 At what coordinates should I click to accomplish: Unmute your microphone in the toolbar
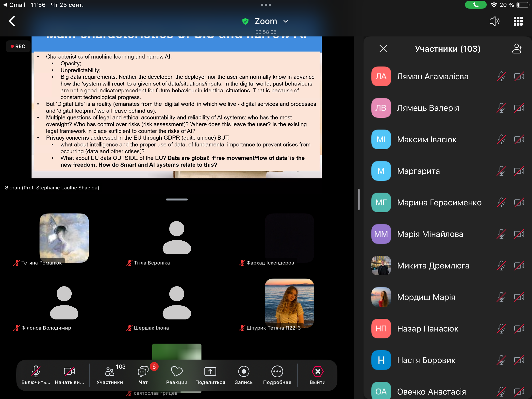[x=36, y=372]
